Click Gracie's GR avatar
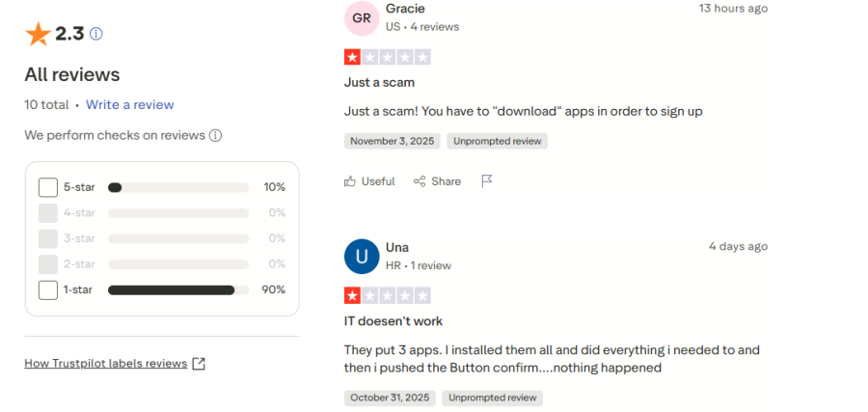The width and height of the screenshot is (868, 412). (362, 17)
